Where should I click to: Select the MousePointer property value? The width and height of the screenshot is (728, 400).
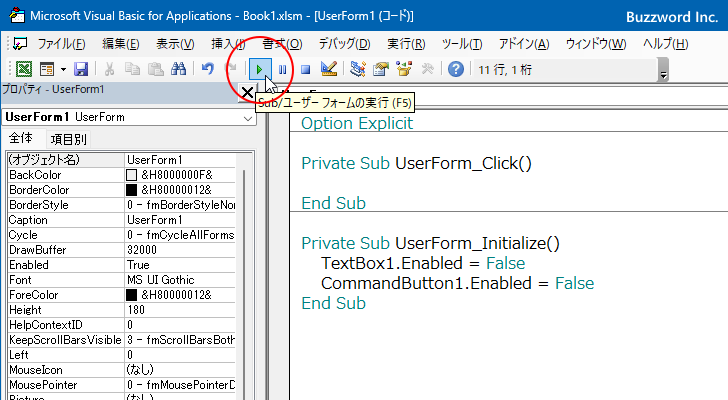[180, 385]
